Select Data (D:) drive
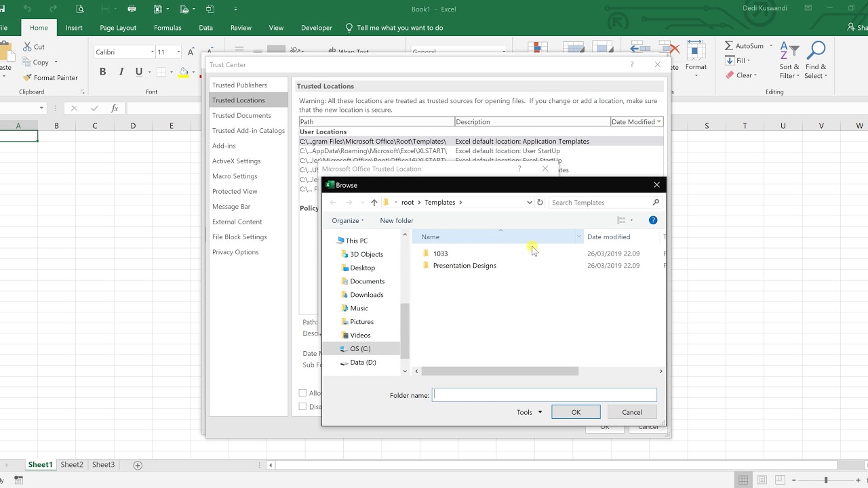 [x=363, y=362]
